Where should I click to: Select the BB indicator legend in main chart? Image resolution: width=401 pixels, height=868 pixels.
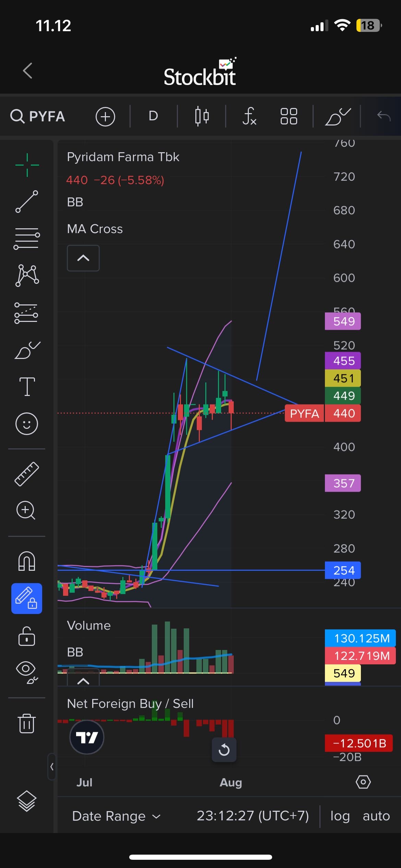pos(75,202)
